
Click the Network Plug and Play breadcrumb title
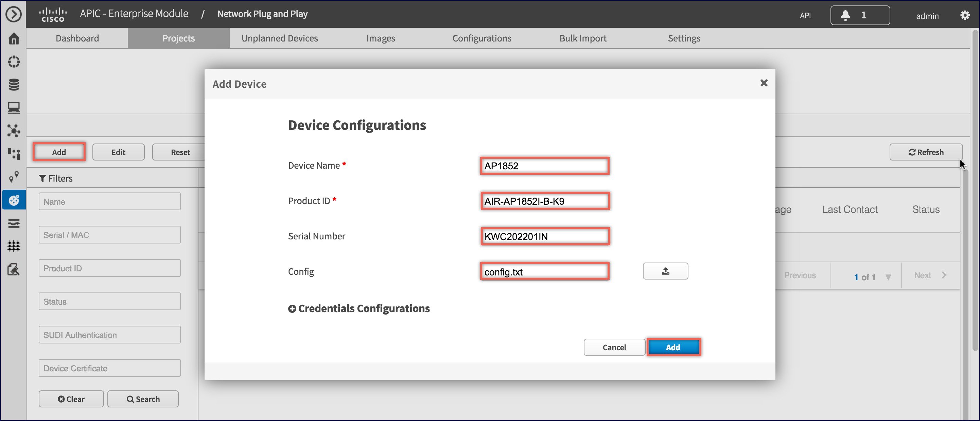click(262, 14)
